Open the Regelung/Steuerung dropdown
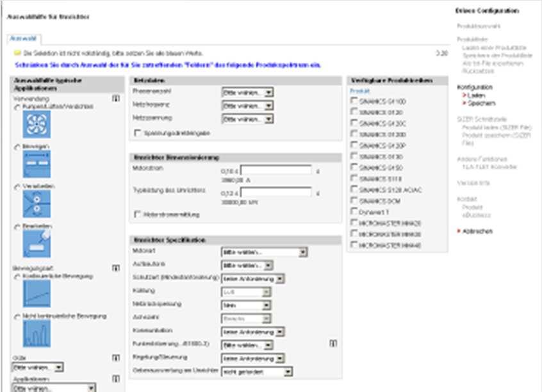The width and height of the screenshot is (542, 392). [252, 359]
